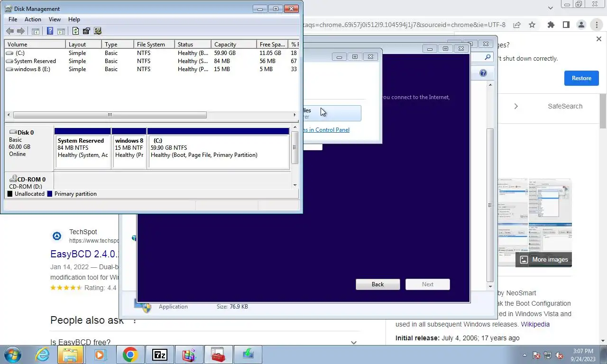Click the Restore button in Chrome prompt
The width and height of the screenshot is (607, 364).
(581, 78)
